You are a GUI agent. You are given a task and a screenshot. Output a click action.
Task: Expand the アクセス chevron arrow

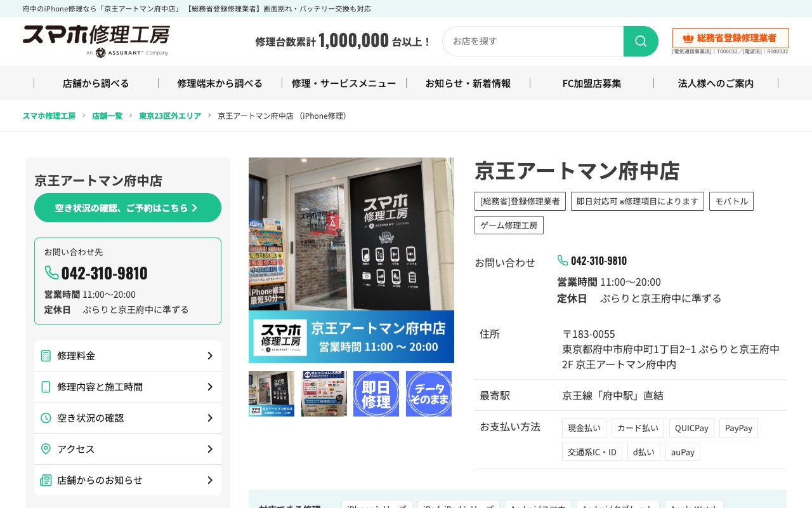(x=210, y=449)
